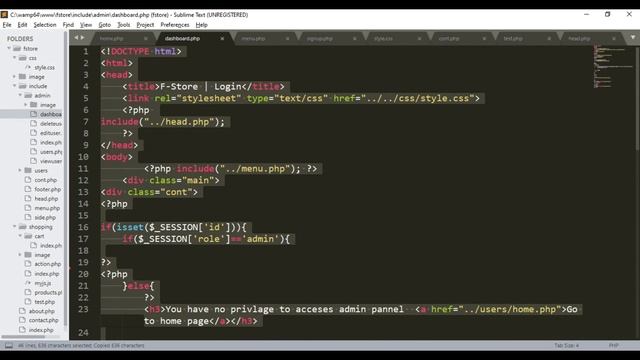Viewport: 640px width, 360px height.
Task: Click the PHP syntax selector in status bar
Action: click(613, 345)
